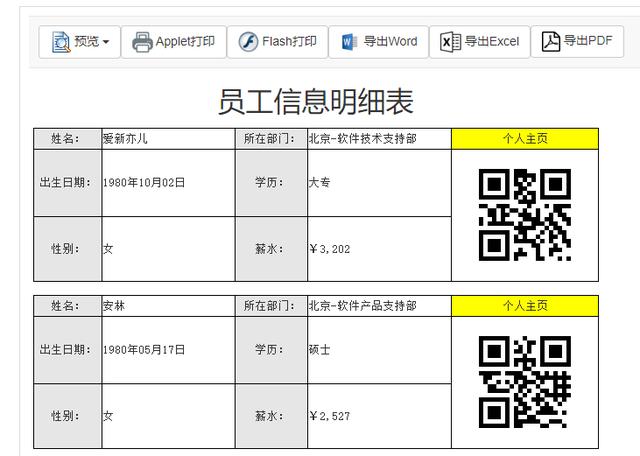Click the QR code in 爱新亦儿's record
640x456 pixels.
(x=525, y=215)
